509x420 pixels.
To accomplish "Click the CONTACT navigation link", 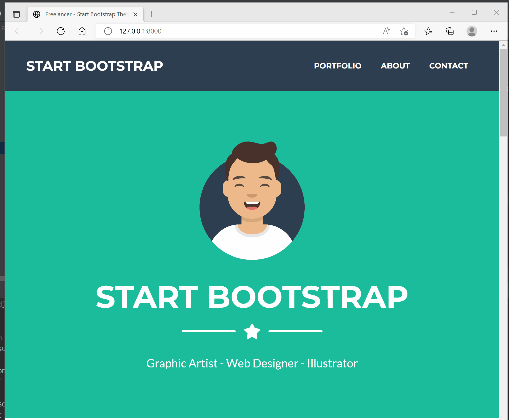I will pyautogui.click(x=448, y=66).
